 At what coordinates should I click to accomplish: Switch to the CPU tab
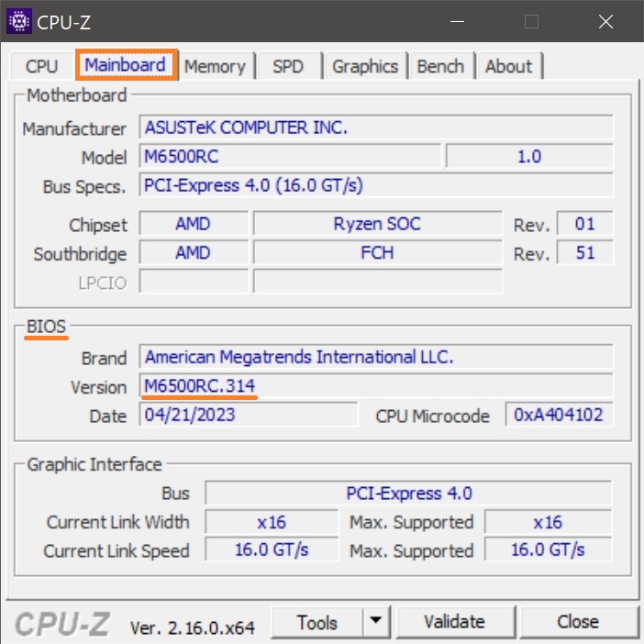[41, 66]
